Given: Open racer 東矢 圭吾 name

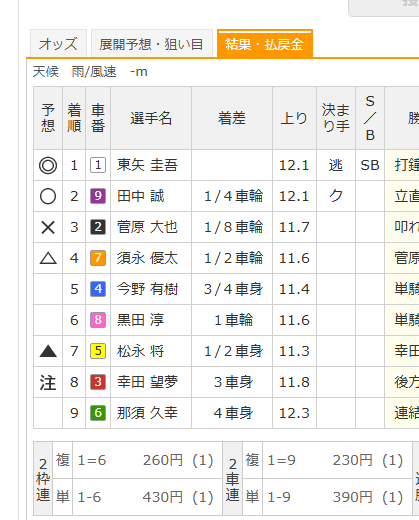Looking at the screenshot, I should pyautogui.click(x=147, y=165).
